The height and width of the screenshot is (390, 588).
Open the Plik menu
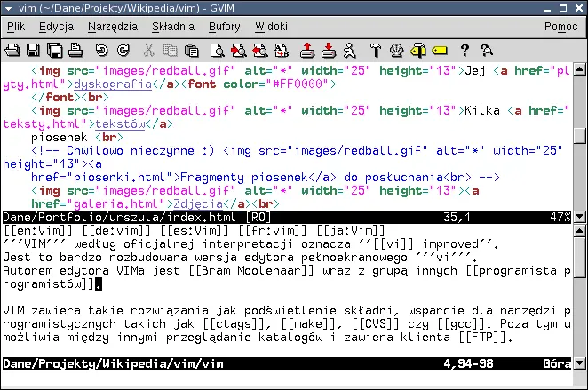[x=16, y=27]
